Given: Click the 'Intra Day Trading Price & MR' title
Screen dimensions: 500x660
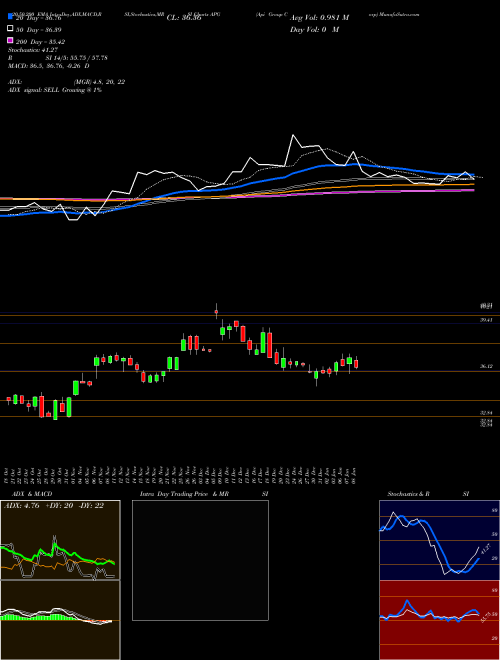Looking at the screenshot, I should 184,494.
